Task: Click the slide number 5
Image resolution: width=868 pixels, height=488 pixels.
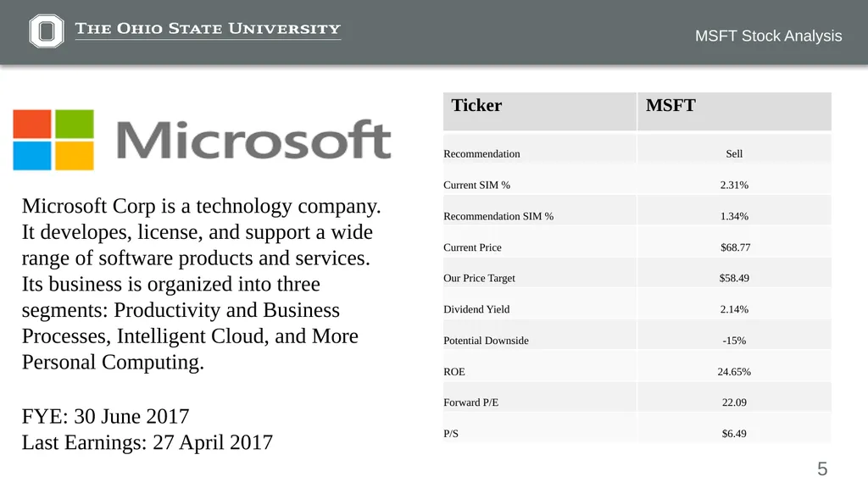Action: click(822, 469)
